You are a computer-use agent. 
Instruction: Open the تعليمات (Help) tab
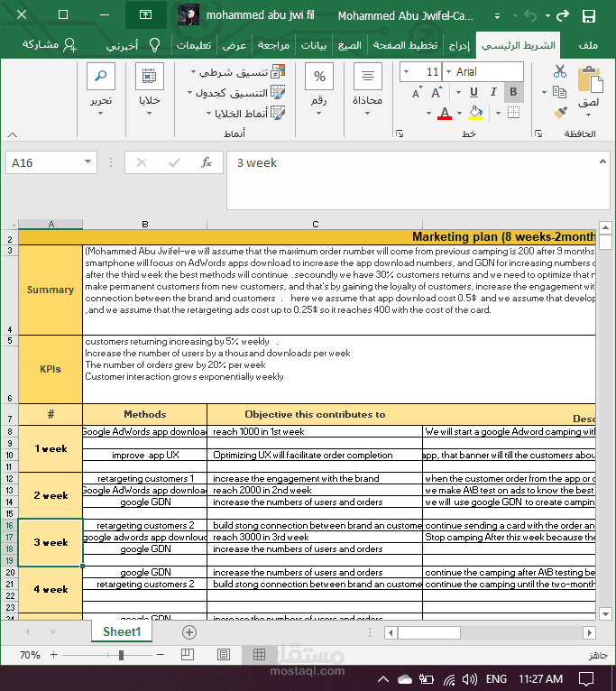tap(194, 45)
